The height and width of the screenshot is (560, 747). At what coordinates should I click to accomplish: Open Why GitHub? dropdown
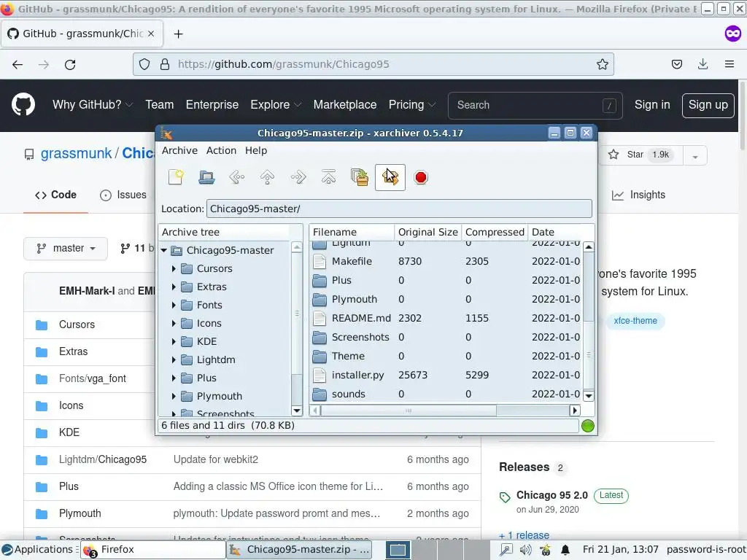tap(93, 105)
